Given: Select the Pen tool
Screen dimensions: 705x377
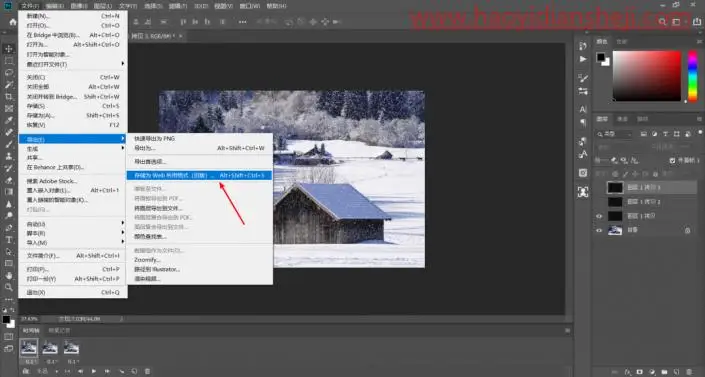Looking at the screenshot, I should tap(9, 228).
